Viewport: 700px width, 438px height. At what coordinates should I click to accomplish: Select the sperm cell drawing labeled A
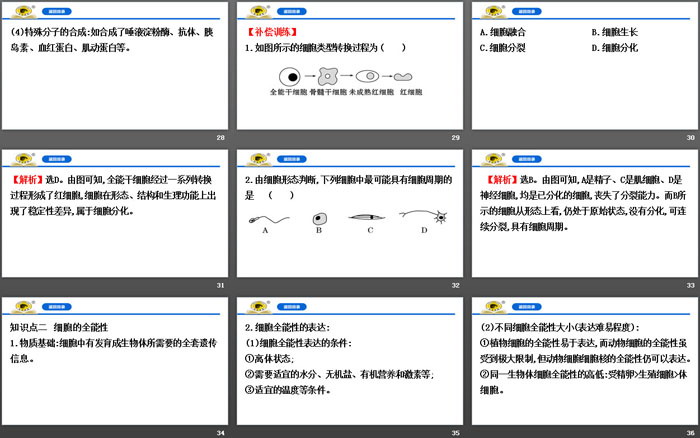[x=269, y=219]
